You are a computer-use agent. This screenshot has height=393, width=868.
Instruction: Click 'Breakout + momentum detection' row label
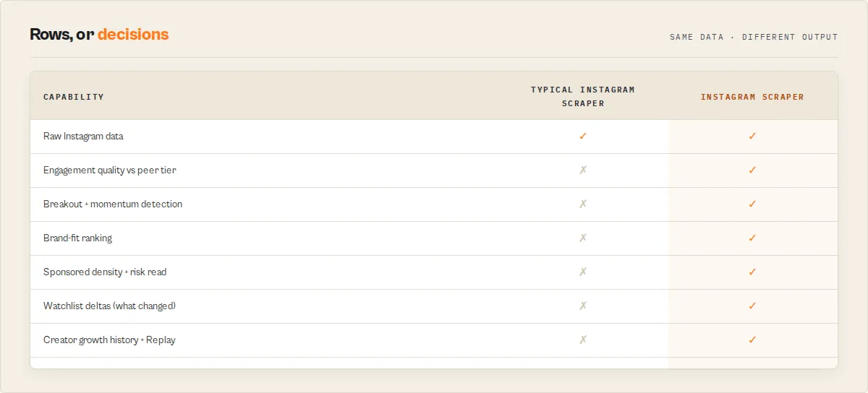(113, 204)
